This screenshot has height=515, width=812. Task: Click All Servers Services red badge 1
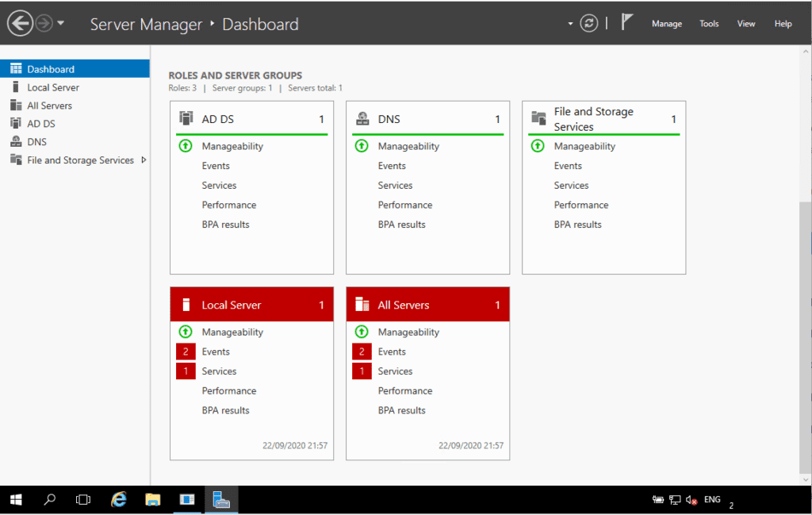(362, 371)
